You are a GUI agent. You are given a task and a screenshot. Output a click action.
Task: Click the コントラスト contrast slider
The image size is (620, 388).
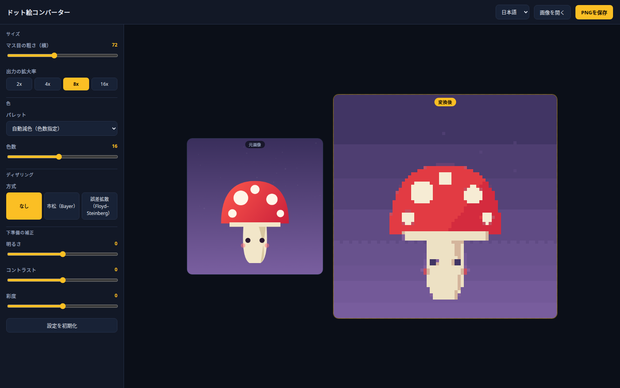[x=62, y=280]
